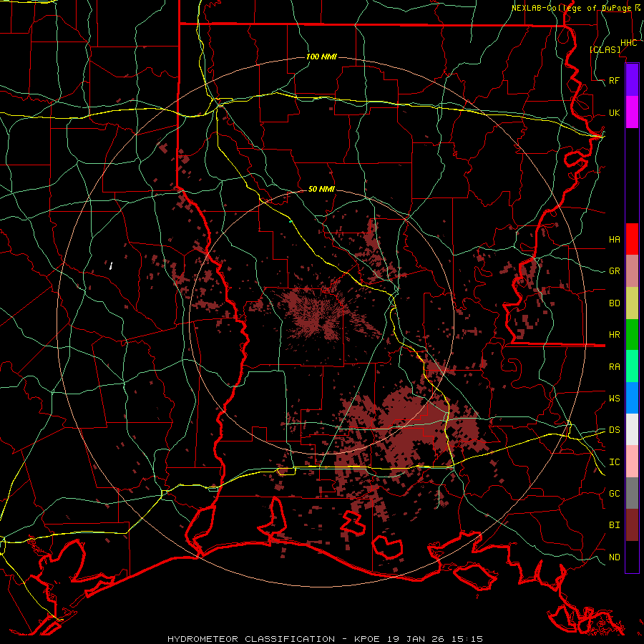Click the HYDROMETEOR CLASSIFICATION title text

[x=251, y=639]
